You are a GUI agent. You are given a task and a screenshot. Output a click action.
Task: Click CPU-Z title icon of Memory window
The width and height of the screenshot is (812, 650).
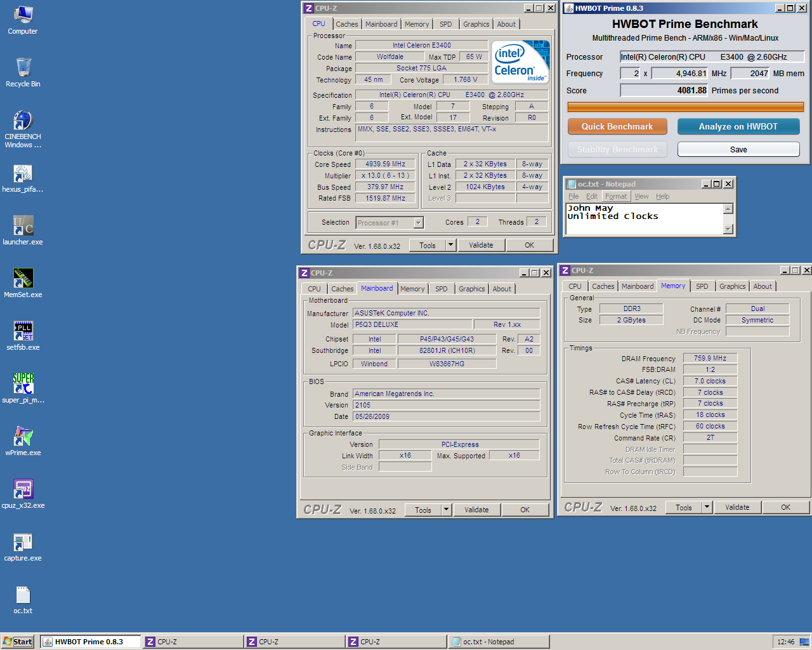565,270
